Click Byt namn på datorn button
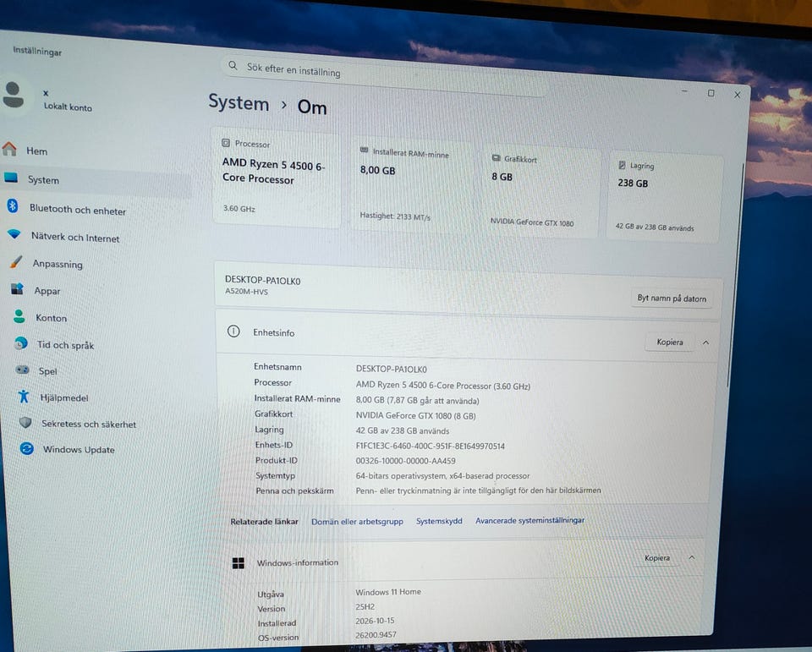812x652 pixels. (672, 299)
